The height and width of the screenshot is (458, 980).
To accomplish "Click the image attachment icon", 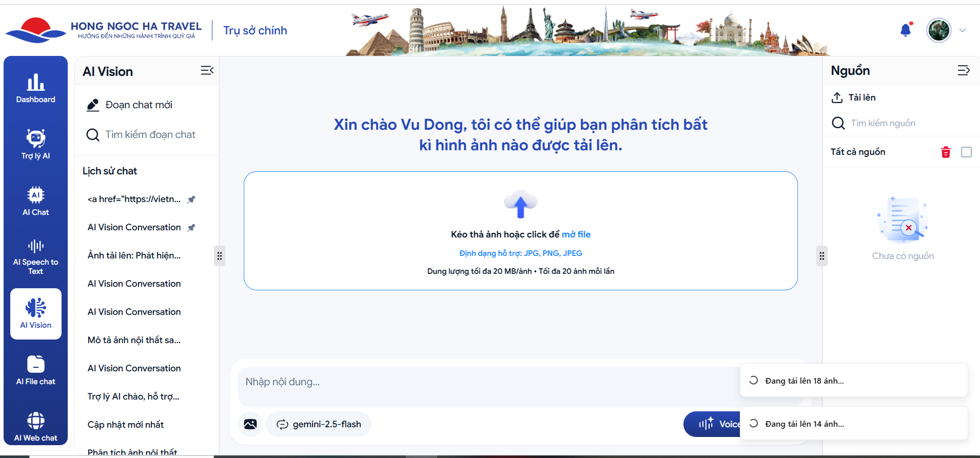I will pos(250,424).
